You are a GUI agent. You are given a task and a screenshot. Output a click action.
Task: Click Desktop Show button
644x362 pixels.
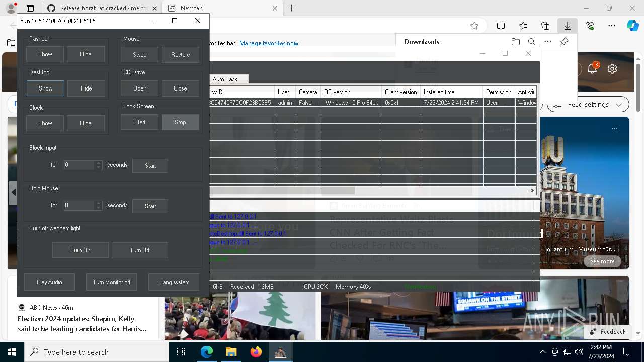tap(45, 88)
